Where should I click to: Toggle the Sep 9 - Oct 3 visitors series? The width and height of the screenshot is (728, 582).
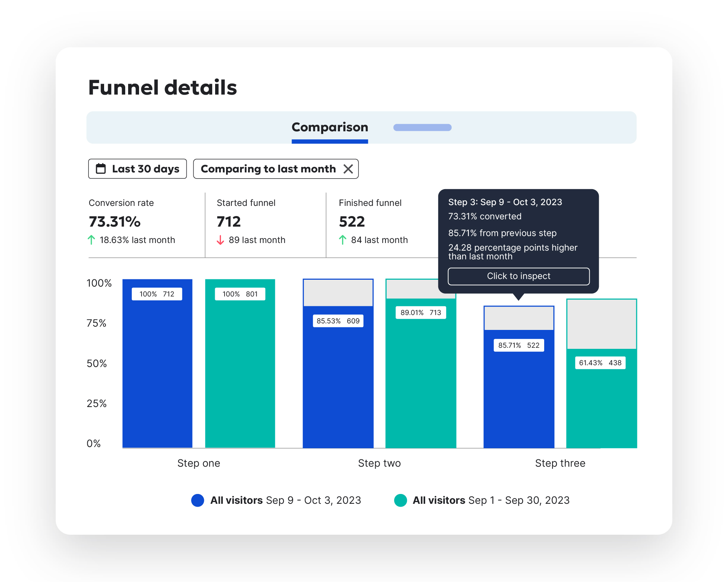[198, 500]
